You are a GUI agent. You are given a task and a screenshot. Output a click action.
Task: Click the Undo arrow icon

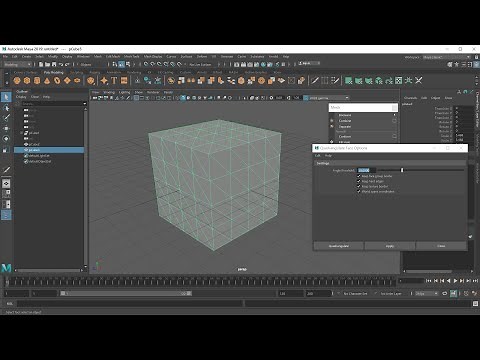click(x=61, y=64)
